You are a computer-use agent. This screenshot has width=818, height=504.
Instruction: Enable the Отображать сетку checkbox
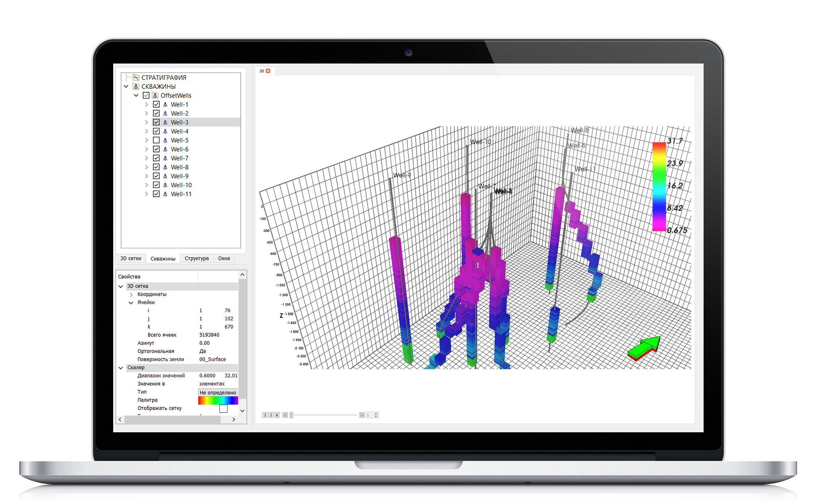pyautogui.click(x=223, y=409)
